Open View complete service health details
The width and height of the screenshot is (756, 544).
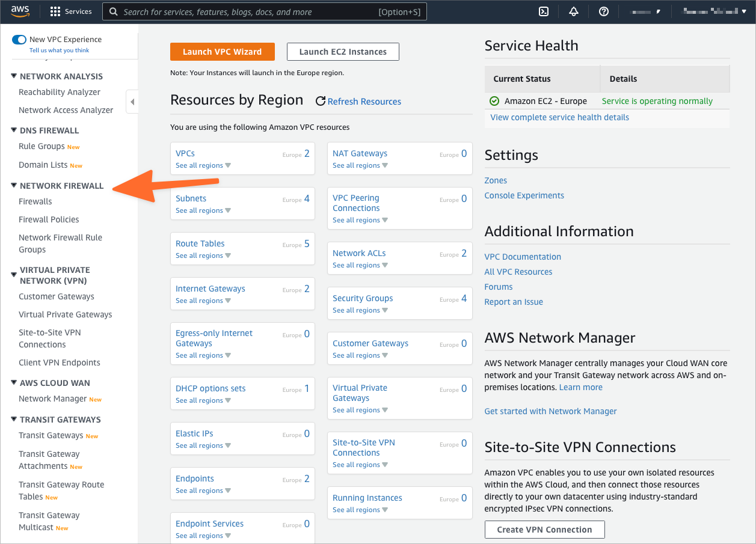560,117
